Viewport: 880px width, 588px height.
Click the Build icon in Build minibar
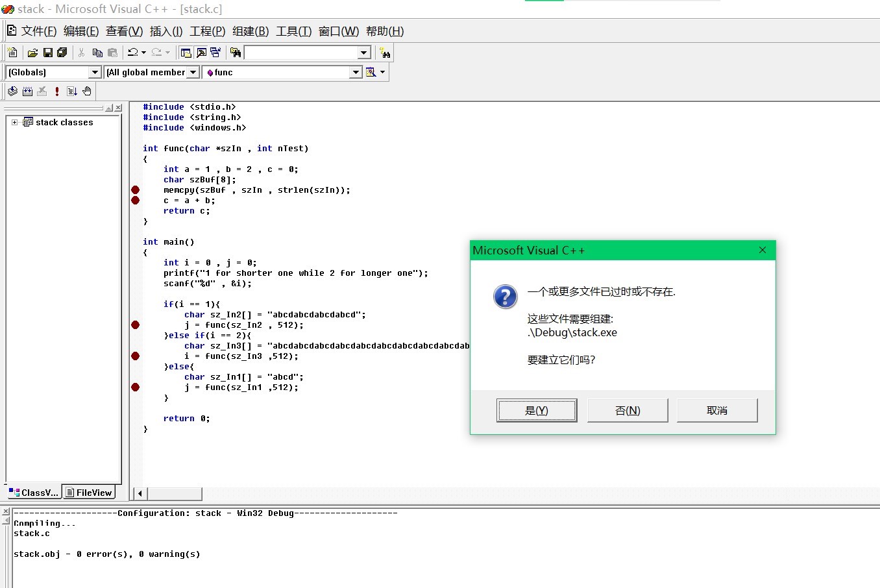coord(27,92)
